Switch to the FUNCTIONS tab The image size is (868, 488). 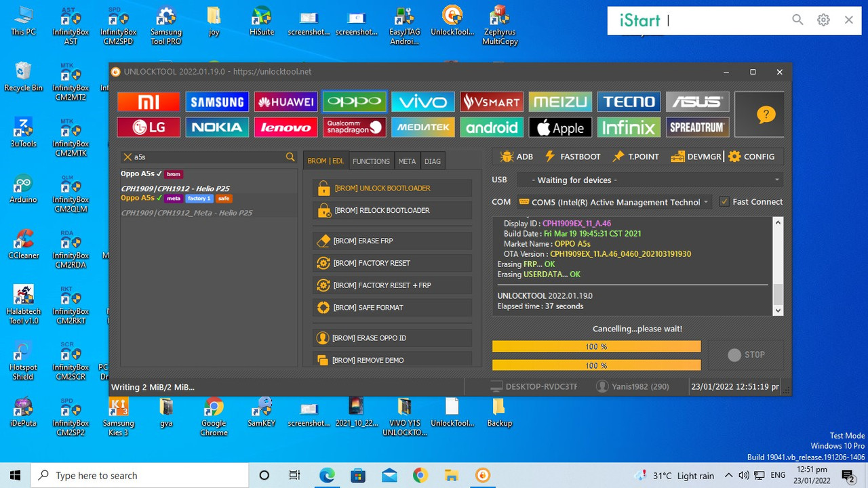pyautogui.click(x=371, y=161)
